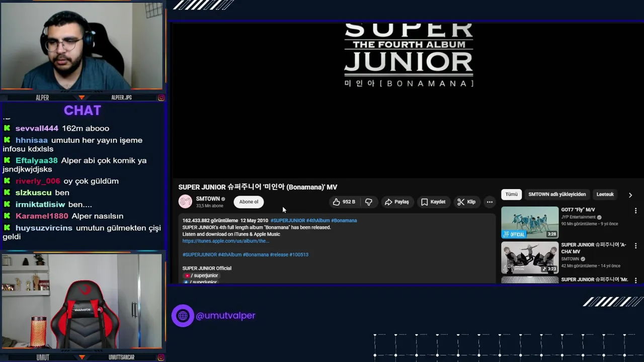Viewport: 644px width, 362px height.
Task: Click irmiktatlisiw username in chat
Action: (40, 205)
